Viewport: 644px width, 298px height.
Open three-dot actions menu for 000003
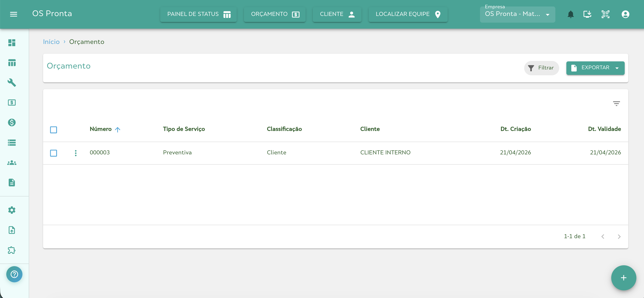click(x=76, y=153)
